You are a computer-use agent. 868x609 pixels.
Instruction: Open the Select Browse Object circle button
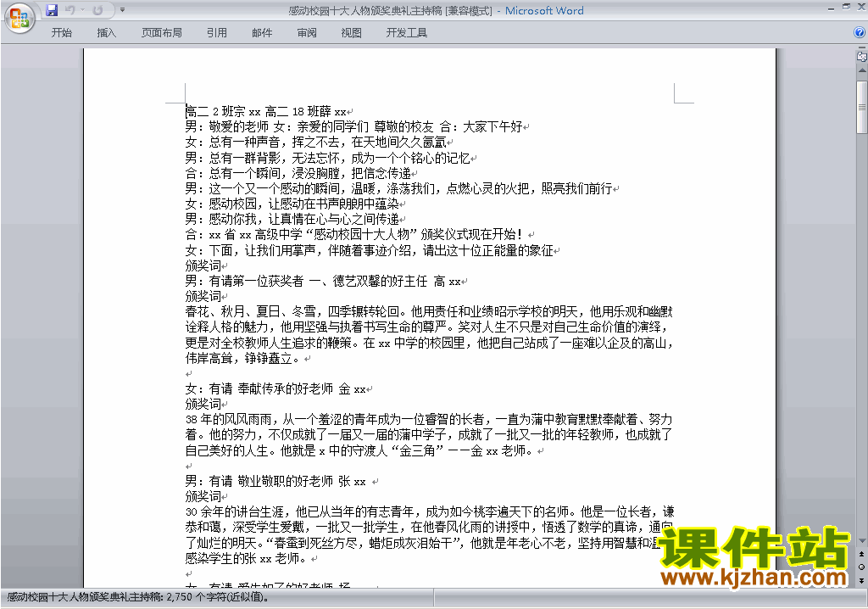pyautogui.click(x=862, y=567)
